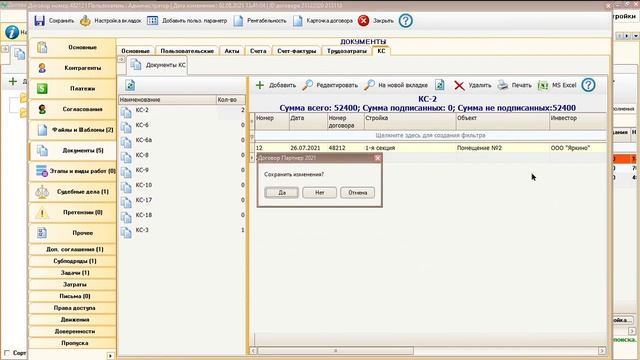
Task: Open the Согласования sidebar section
Action: click(73, 109)
